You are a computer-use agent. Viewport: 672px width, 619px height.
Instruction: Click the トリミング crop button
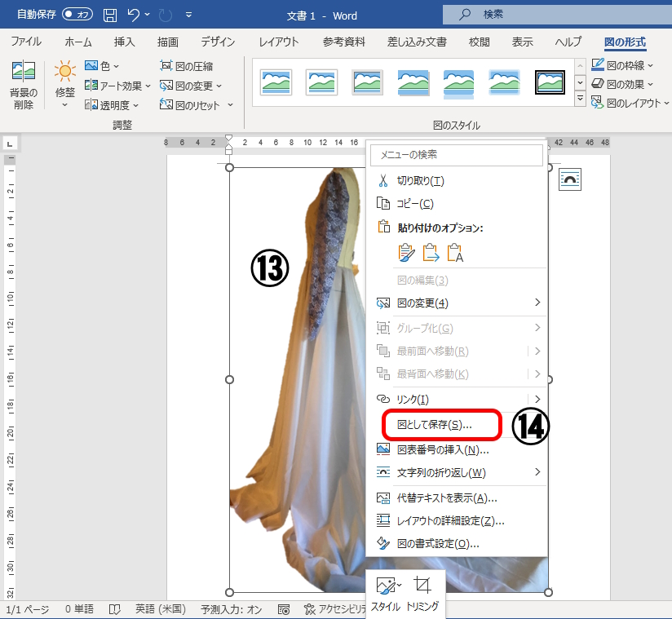tap(422, 595)
